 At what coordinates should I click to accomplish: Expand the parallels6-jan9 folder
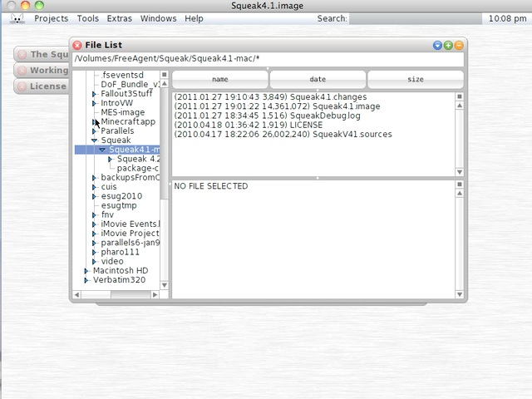click(94, 243)
